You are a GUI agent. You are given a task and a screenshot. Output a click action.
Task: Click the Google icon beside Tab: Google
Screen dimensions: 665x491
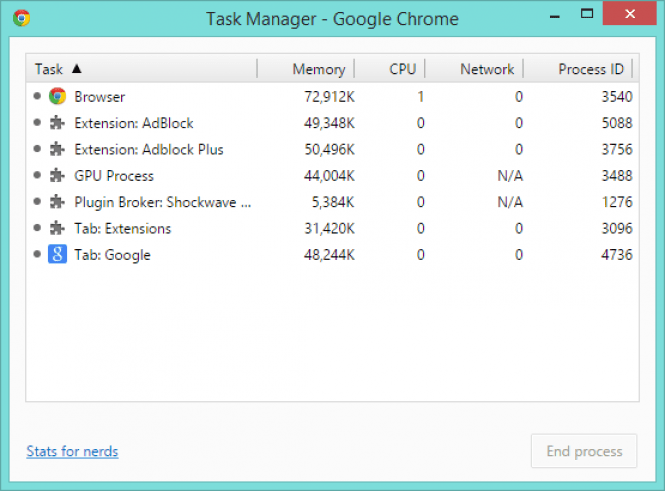point(57,254)
